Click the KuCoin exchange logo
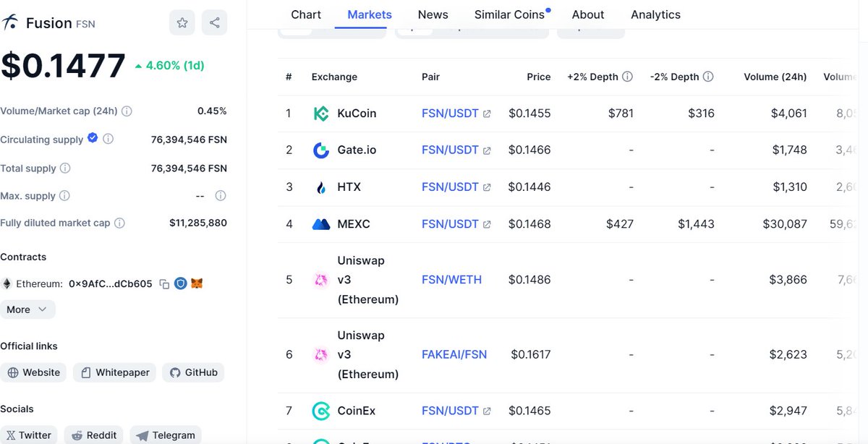 point(320,114)
